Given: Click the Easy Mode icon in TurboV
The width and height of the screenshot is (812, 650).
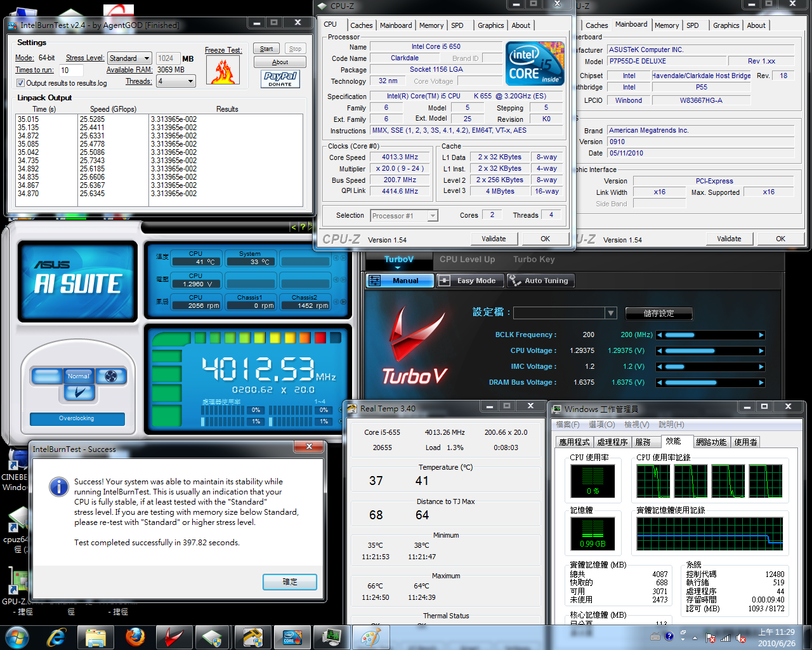Looking at the screenshot, I should point(445,281).
